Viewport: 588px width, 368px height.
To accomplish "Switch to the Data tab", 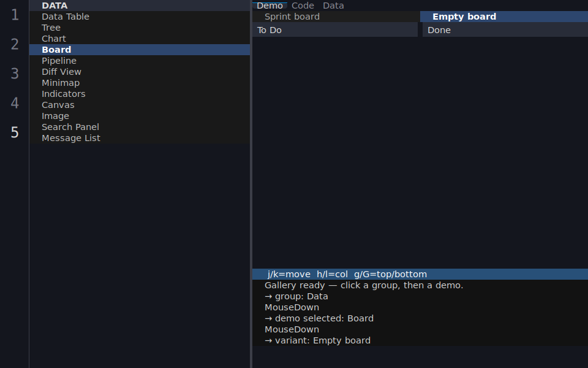I will (333, 6).
